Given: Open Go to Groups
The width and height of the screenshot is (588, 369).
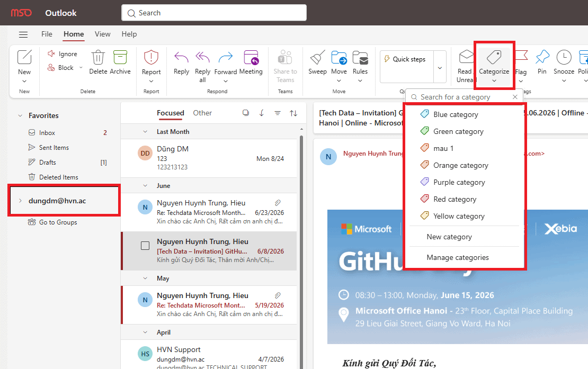Looking at the screenshot, I should point(58,222).
